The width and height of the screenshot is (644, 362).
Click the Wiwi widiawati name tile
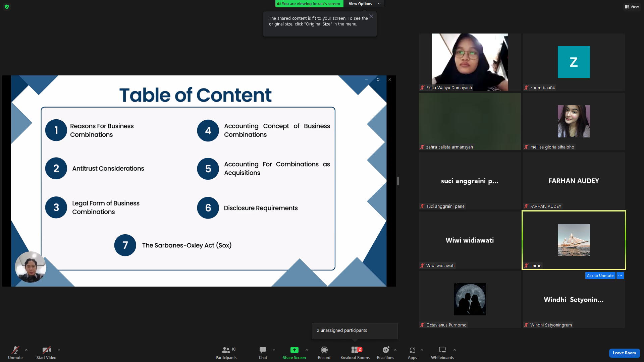click(470, 240)
